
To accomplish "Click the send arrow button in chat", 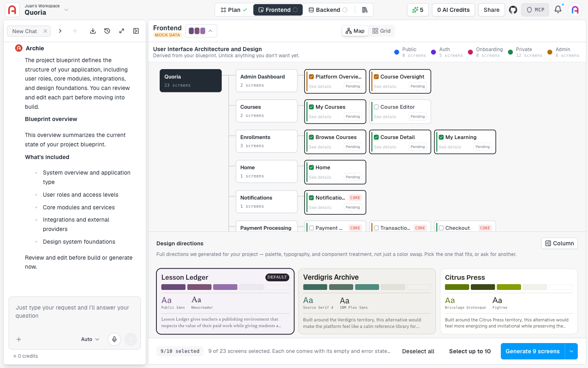I will 131,339.
